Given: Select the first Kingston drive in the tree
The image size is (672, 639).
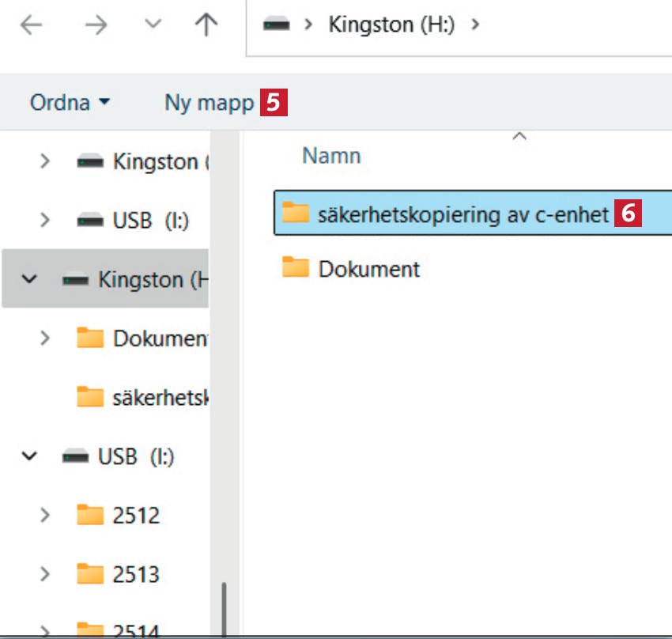Looking at the screenshot, I should 160,162.
